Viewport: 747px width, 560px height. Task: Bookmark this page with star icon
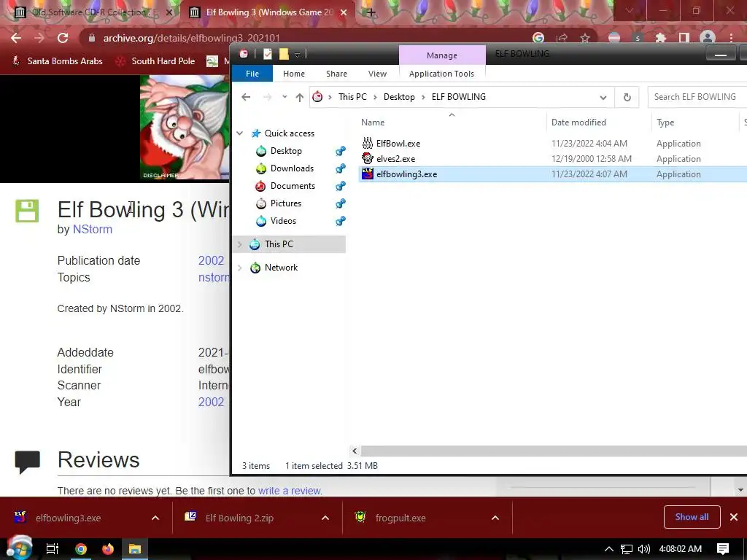[585, 38]
